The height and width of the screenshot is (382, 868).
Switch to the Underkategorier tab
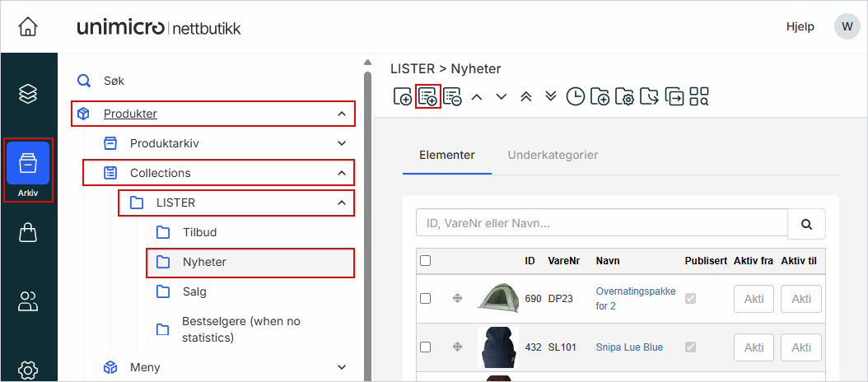553,155
